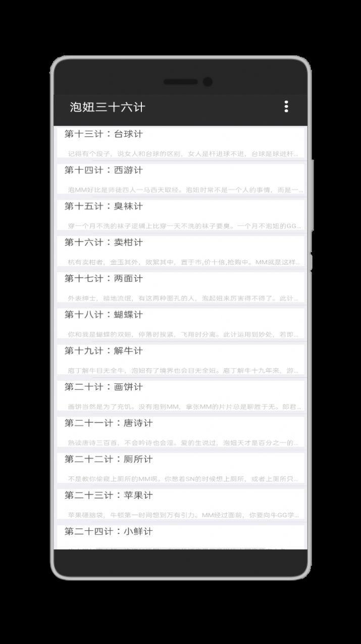Open the three-dot overflow menu
The image size is (361, 644).
coord(286,106)
